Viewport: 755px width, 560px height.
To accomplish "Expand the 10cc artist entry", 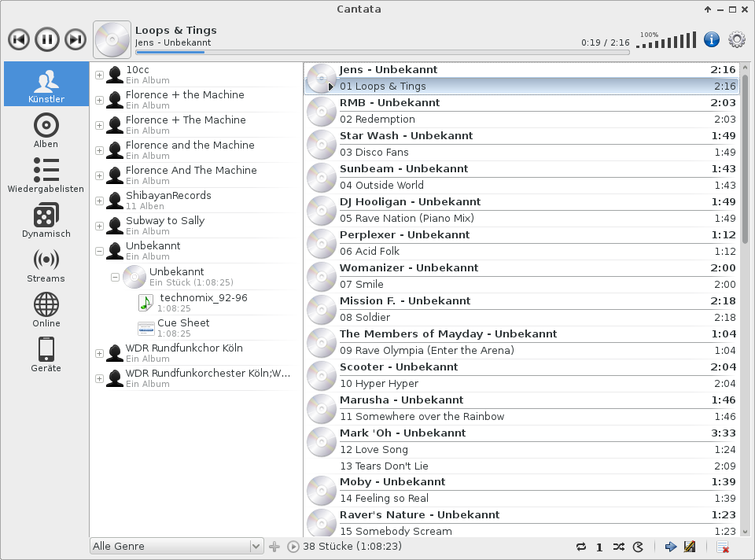I will coord(99,76).
